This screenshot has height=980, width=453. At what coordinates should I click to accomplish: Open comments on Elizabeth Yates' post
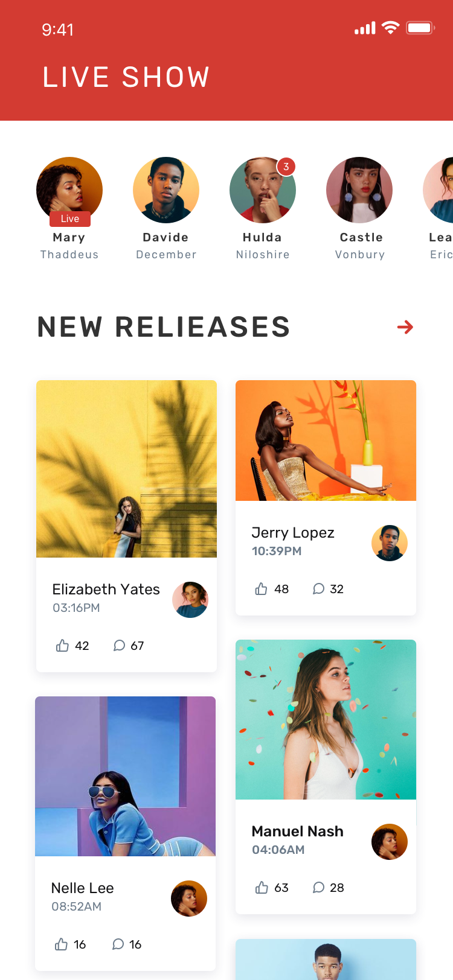point(120,646)
